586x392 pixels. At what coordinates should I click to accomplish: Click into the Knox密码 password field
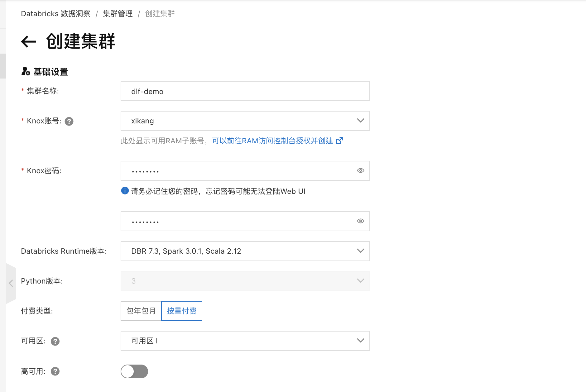pyautogui.click(x=245, y=171)
